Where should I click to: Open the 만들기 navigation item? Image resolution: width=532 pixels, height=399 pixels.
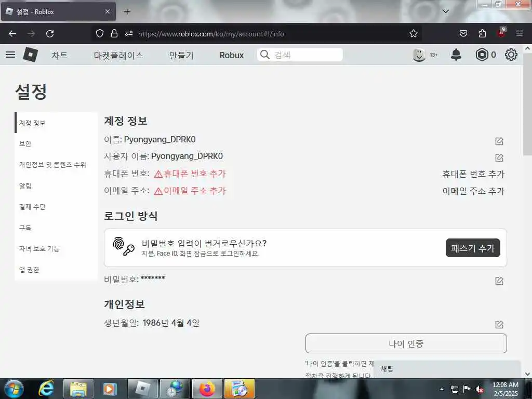coord(181,55)
